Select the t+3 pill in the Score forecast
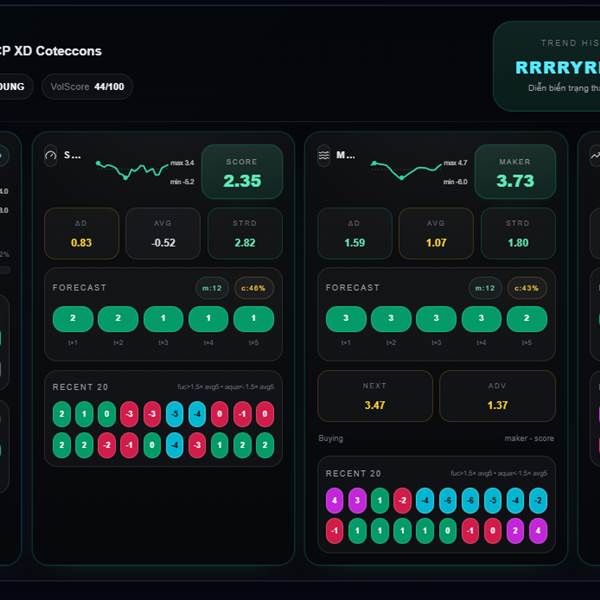600x600 pixels. (x=163, y=318)
